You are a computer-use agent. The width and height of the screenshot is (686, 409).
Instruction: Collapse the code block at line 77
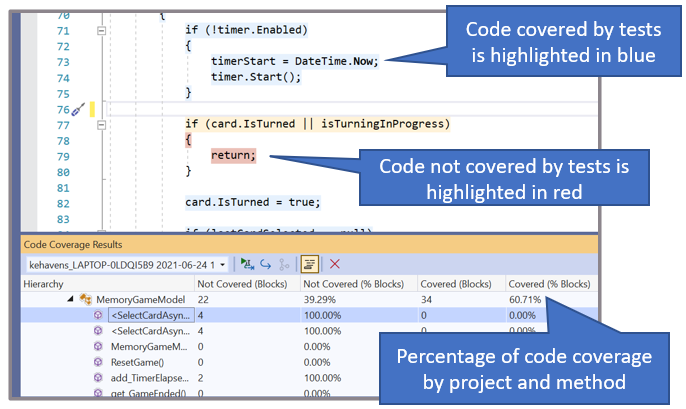101,125
